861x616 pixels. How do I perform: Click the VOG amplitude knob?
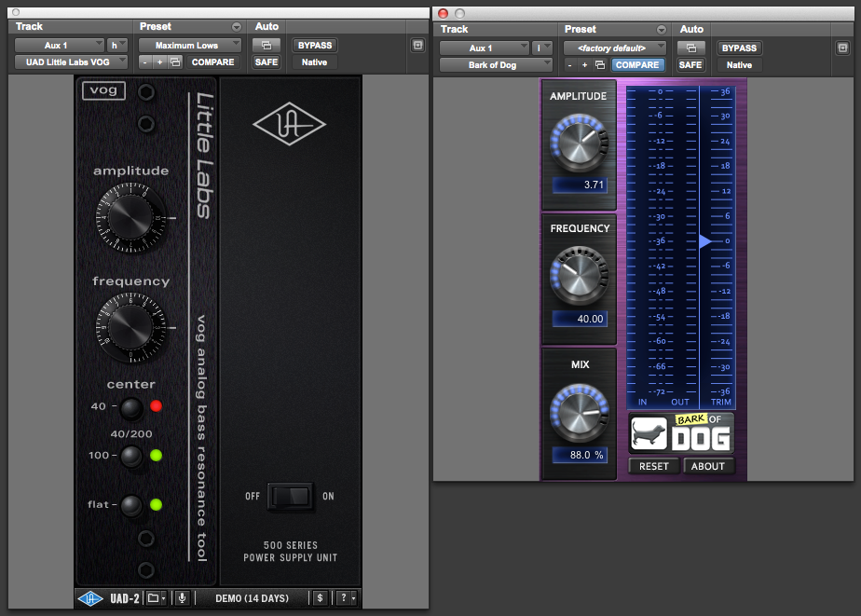coord(130,218)
